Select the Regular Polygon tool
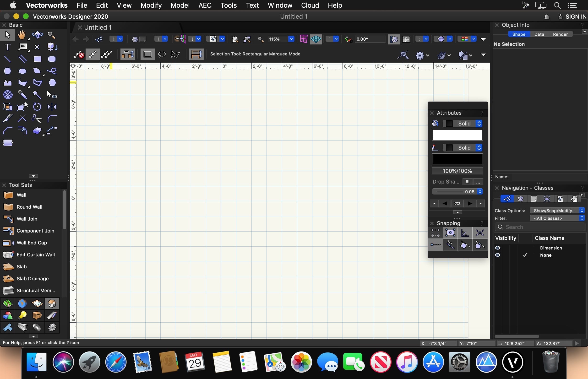The width and height of the screenshot is (588, 379). [52, 83]
